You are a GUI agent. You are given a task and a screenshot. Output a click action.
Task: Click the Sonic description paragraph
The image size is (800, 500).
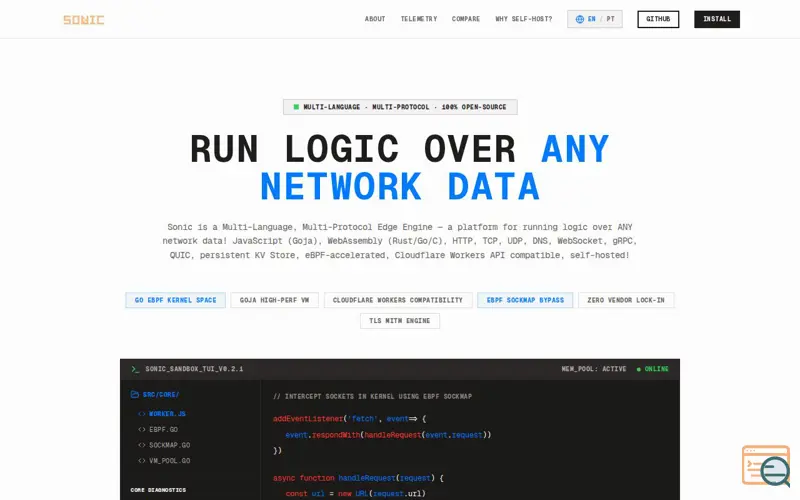400,241
